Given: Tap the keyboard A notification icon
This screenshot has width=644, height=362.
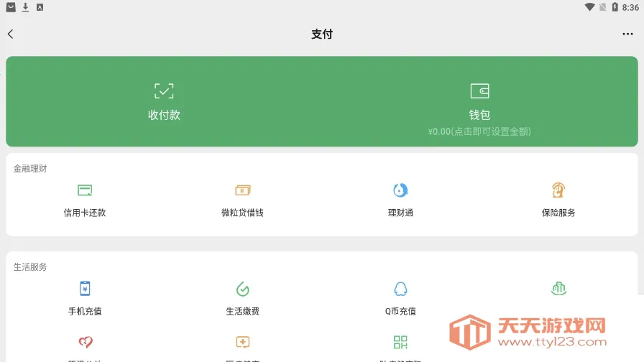Looking at the screenshot, I should click(x=40, y=7).
